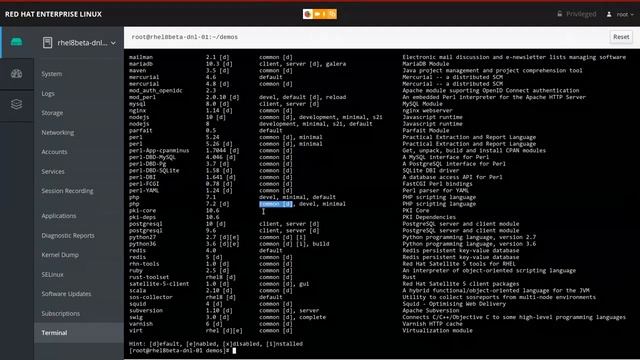Go to Logs in the sidebar
640x360 pixels.
[48, 93]
